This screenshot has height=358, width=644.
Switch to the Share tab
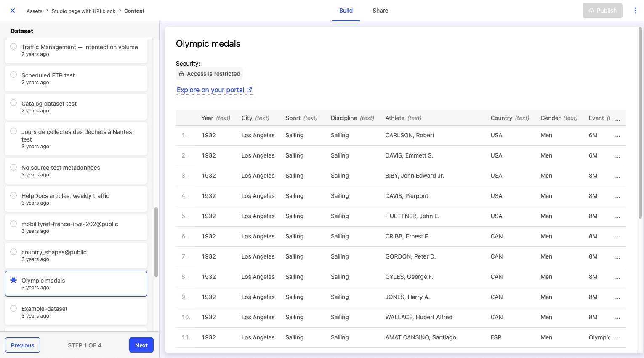(x=380, y=11)
